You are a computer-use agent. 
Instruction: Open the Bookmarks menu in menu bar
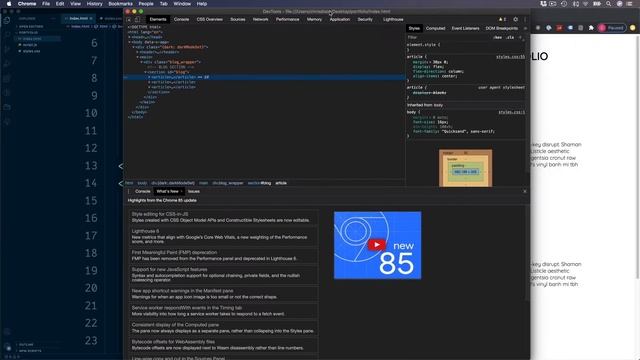tap(120, 4)
